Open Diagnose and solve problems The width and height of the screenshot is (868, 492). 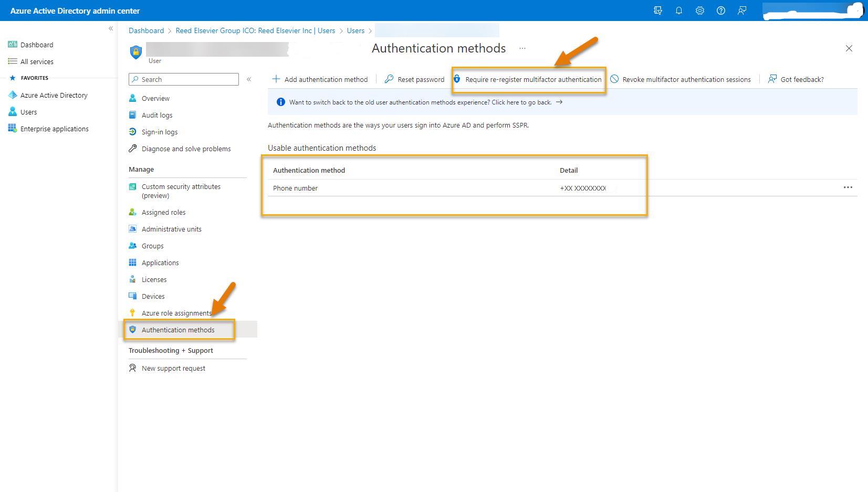tap(186, 149)
